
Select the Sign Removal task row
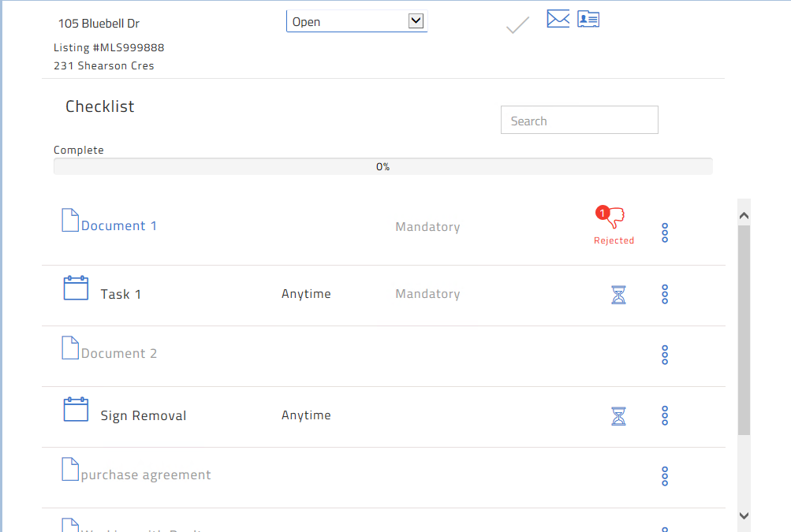coord(143,415)
